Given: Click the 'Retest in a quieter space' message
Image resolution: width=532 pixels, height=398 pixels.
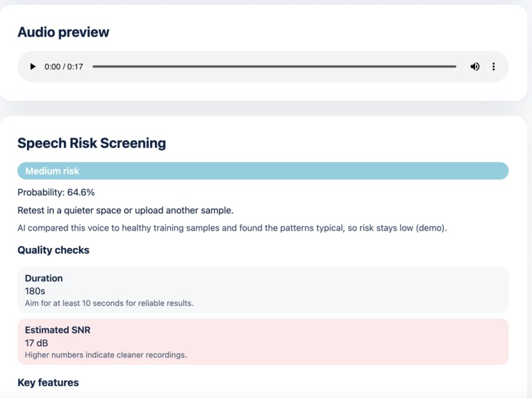Looking at the screenshot, I should coord(126,210).
